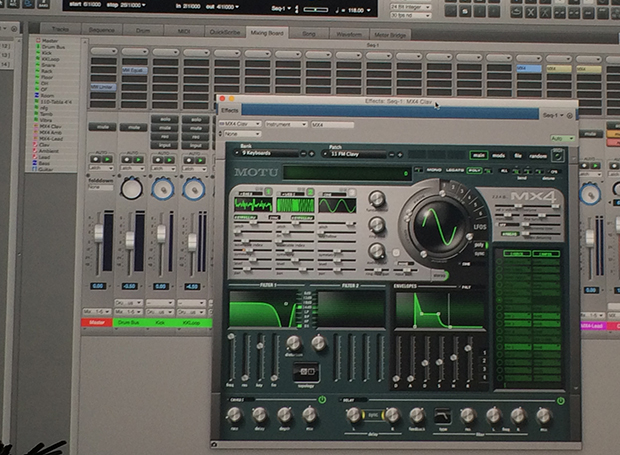The image size is (620, 455).
Task: Click the filter 1 response graph
Action: pyautogui.click(x=264, y=309)
